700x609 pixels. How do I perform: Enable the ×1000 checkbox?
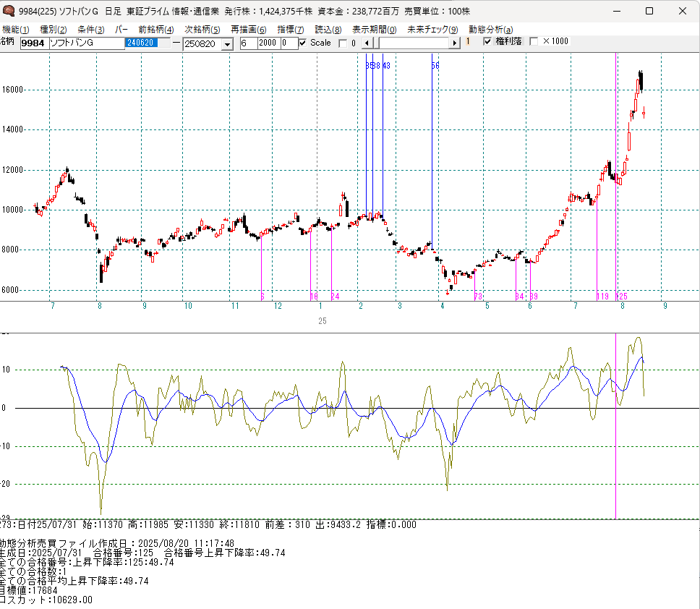tap(534, 42)
